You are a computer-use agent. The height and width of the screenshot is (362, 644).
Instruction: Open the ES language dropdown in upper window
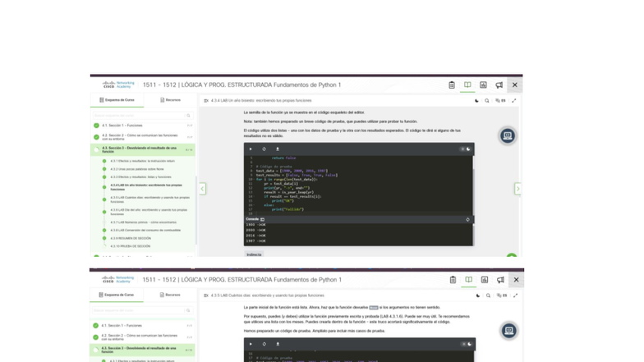click(x=499, y=101)
